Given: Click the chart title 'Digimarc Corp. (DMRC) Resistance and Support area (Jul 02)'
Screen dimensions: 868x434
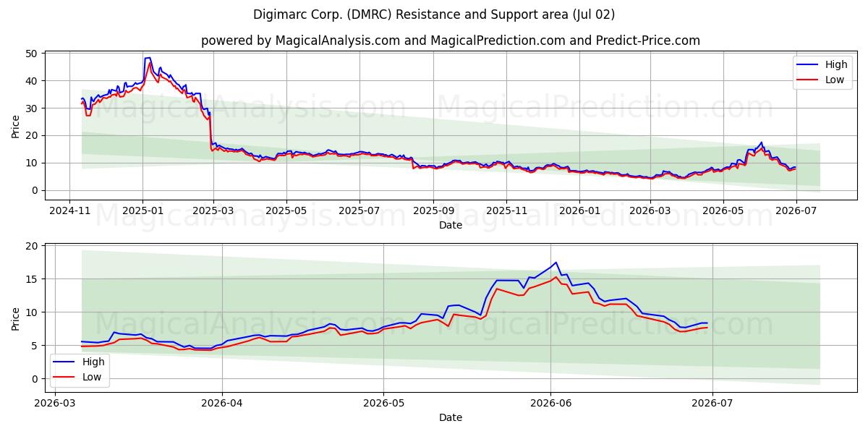Looking at the screenshot, I should pos(434,14).
